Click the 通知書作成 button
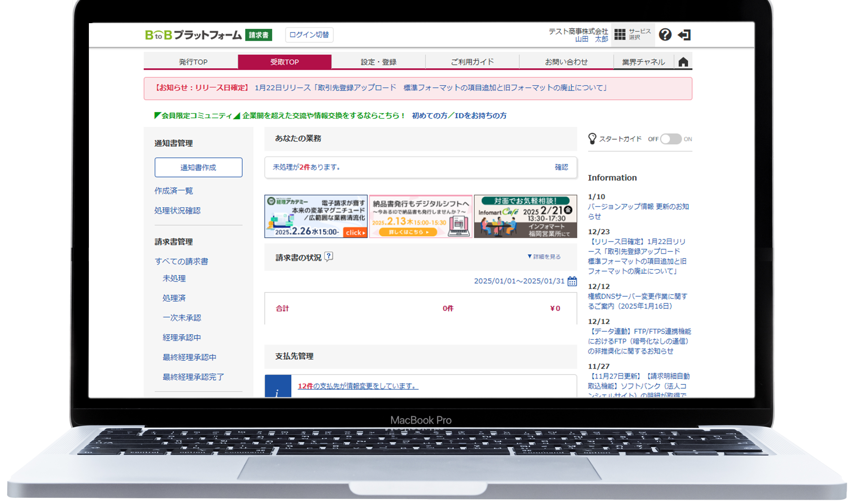 coord(199,167)
